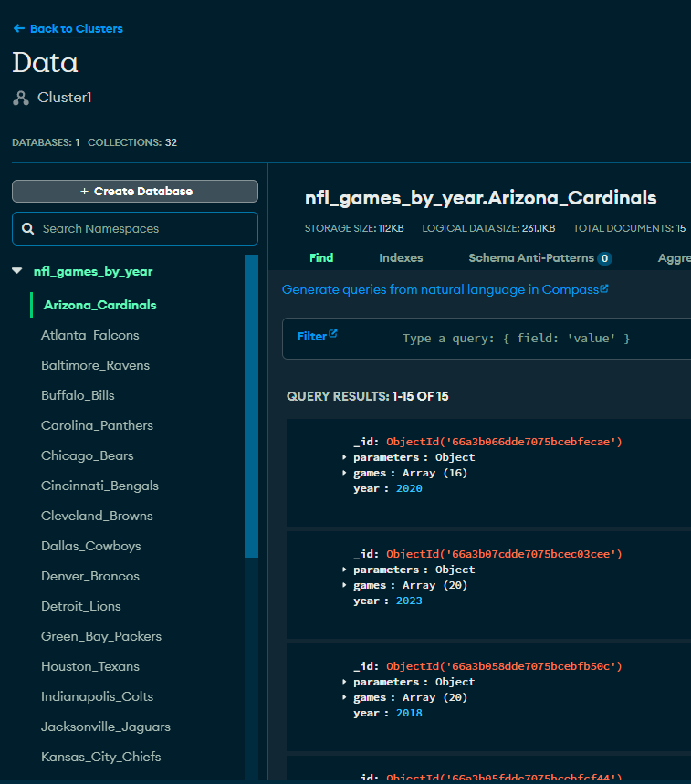Open the Cleveland_Browns collection
This screenshot has width=691, height=784.
[97, 516]
